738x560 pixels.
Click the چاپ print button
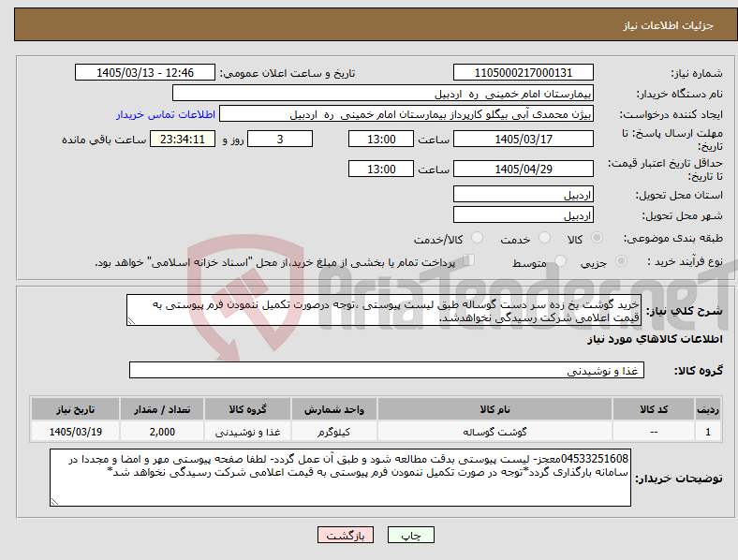pos(411,535)
